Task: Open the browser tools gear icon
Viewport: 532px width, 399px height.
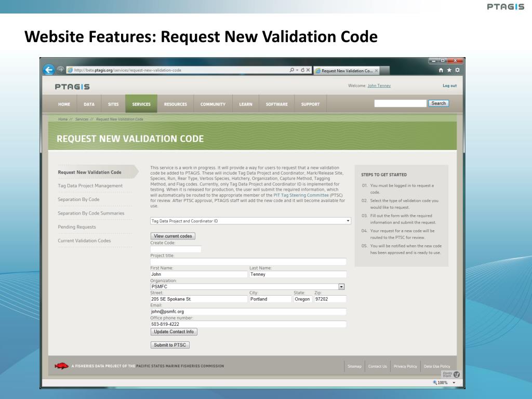Action: [457, 70]
